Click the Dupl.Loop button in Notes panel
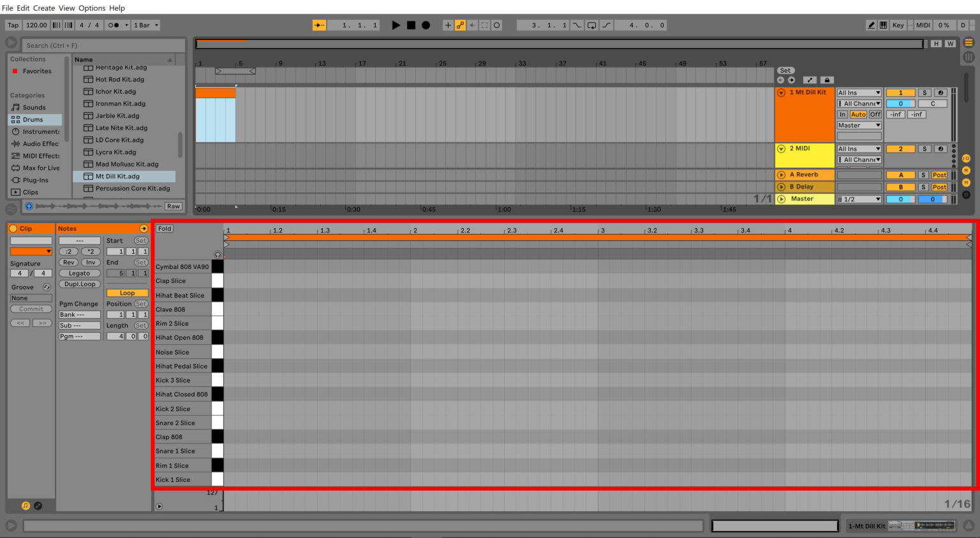The width and height of the screenshot is (980, 538). (x=79, y=284)
